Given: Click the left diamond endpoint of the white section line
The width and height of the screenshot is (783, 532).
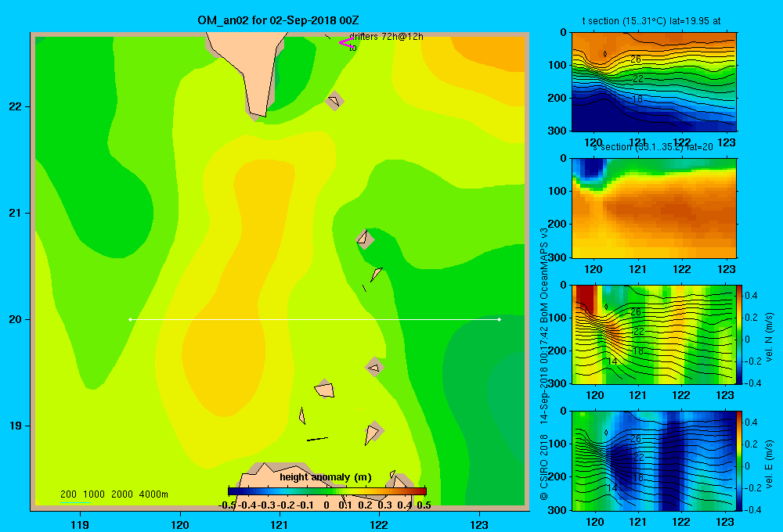Looking at the screenshot, I should (x=130, y=319).
